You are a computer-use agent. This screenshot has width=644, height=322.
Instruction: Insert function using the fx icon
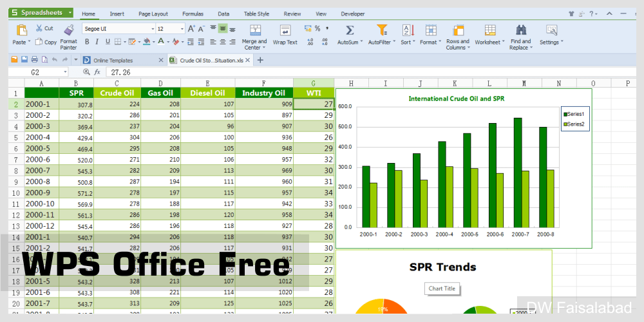pyautogui.click(x=97, y=72)
